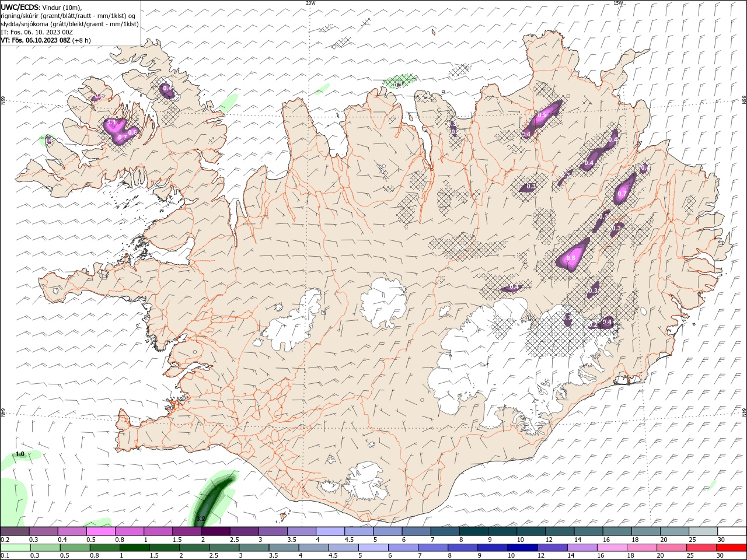Select the darkest green swatch labeled 1
The image size is (747, 560).
pyautogui.click(x=135, y=548)
